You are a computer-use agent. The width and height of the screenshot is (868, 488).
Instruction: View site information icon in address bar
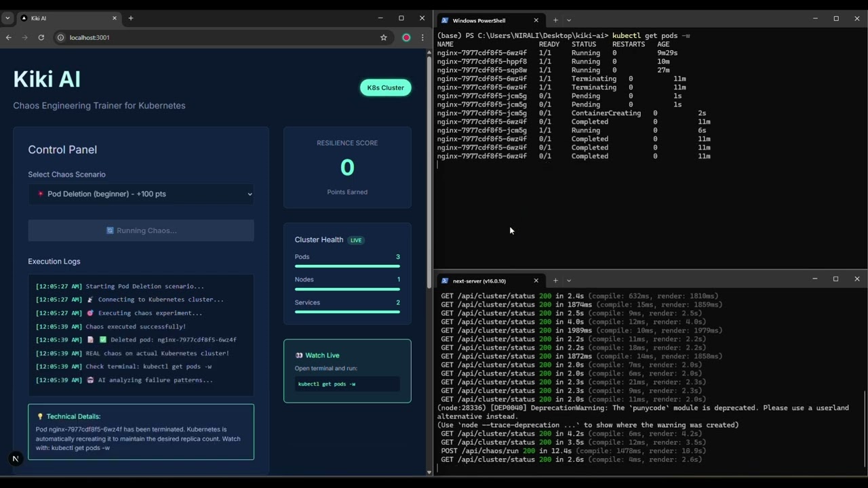[61, 37]
